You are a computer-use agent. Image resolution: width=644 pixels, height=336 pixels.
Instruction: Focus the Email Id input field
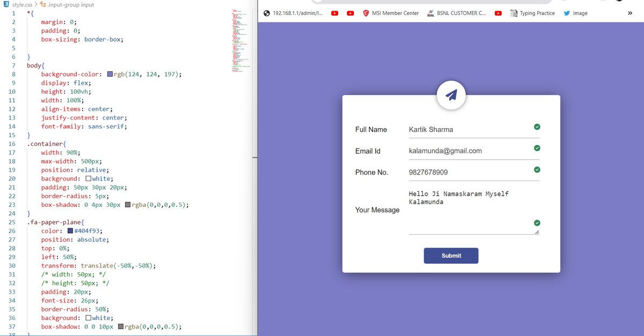point(474,151)
